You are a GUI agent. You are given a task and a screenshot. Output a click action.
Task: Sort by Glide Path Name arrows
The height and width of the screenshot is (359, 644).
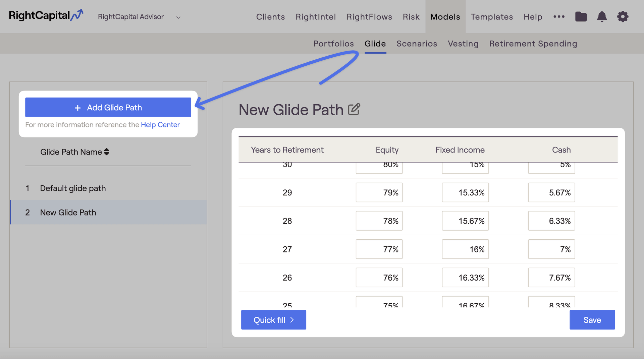[107, 152]
